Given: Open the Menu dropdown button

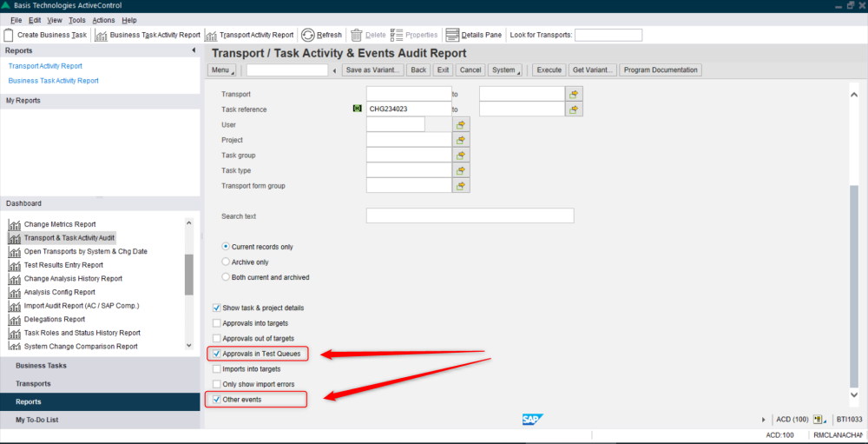Looking at the screenshot, I should (x=222, y=70).
